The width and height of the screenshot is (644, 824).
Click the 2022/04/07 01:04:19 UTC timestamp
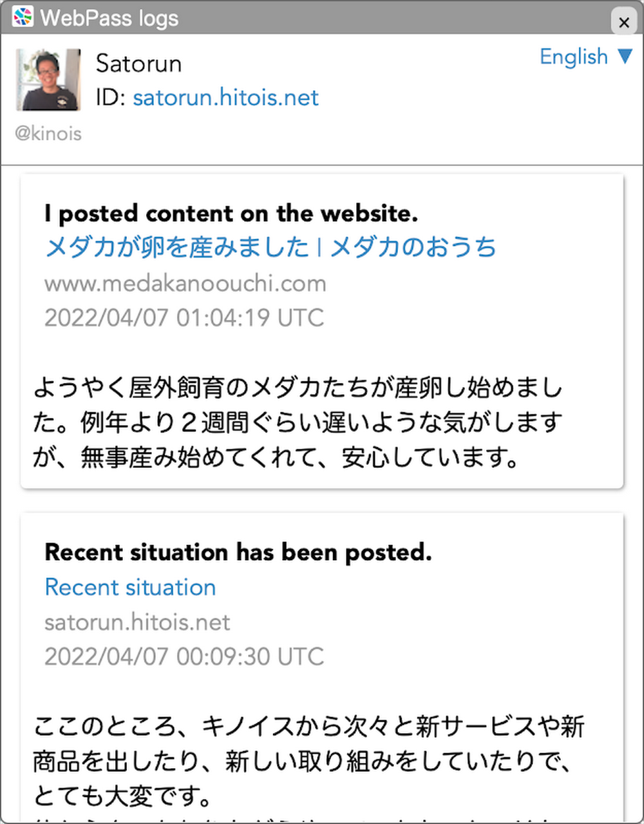(x=184, y=318)
